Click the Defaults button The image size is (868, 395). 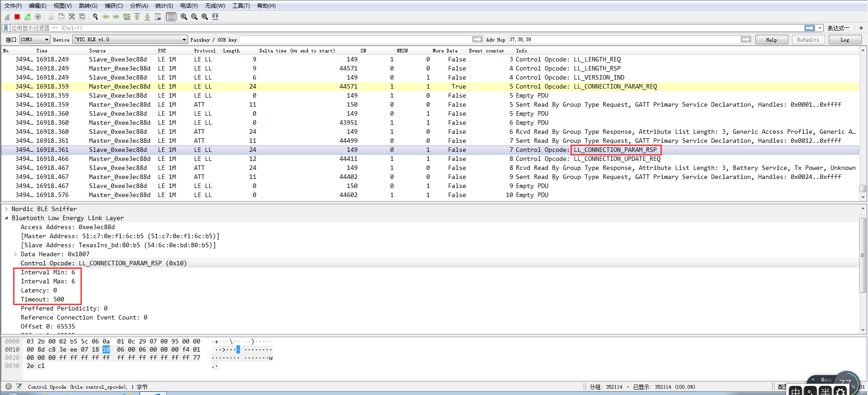(x=808, y=40)
